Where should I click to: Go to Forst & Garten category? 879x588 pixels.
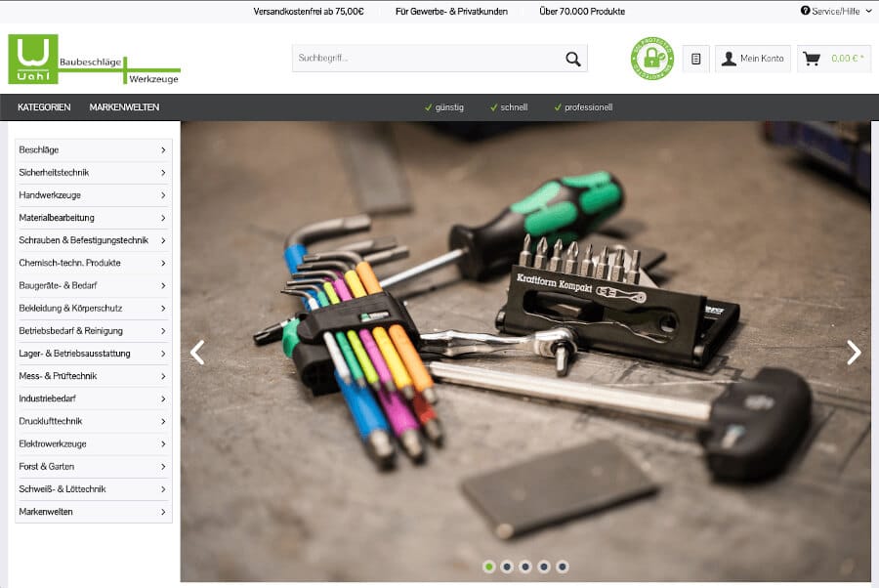tap(46, 466)
